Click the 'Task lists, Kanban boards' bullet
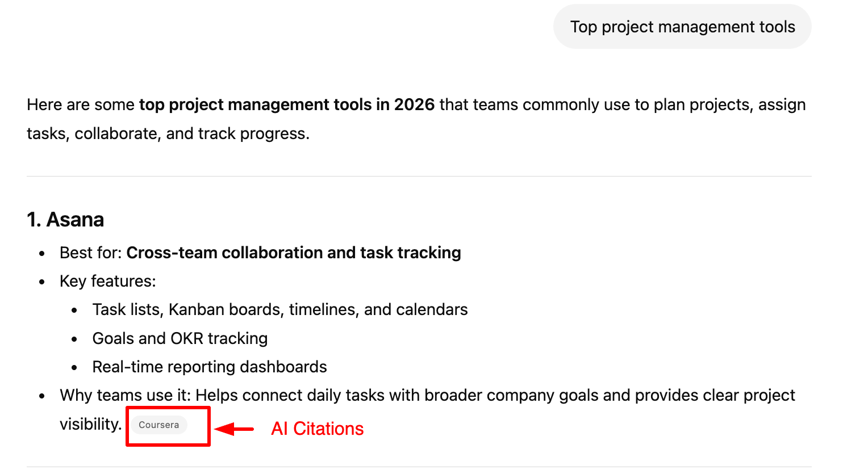The image size is (868, 470). pos(279,309)
